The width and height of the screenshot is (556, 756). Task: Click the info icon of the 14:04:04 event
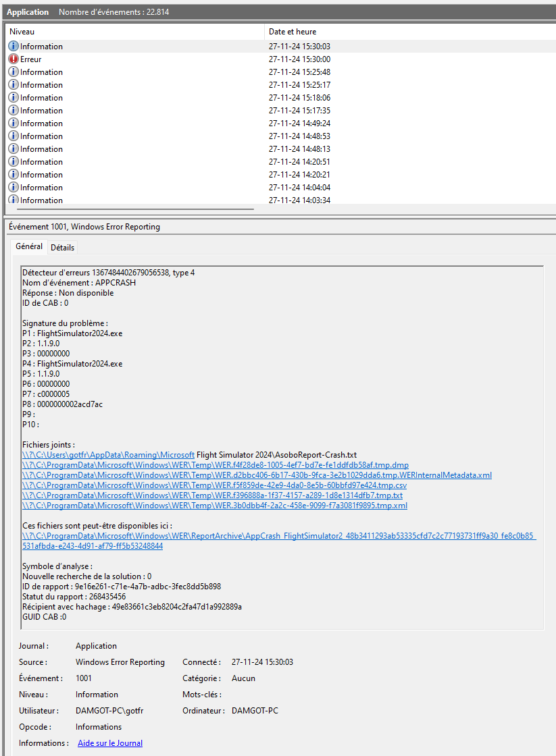[14, 188]
